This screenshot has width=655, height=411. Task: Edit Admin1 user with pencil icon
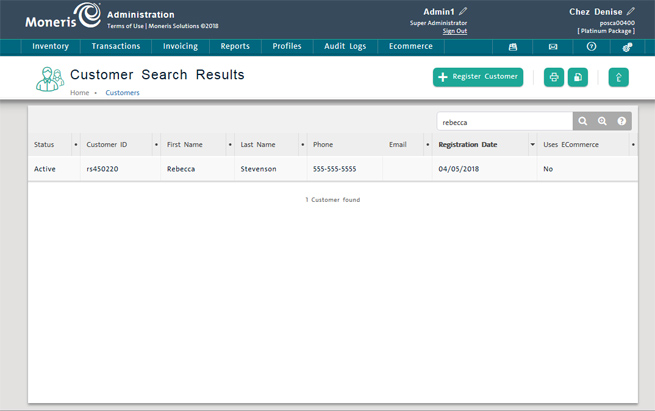point(463,11)
